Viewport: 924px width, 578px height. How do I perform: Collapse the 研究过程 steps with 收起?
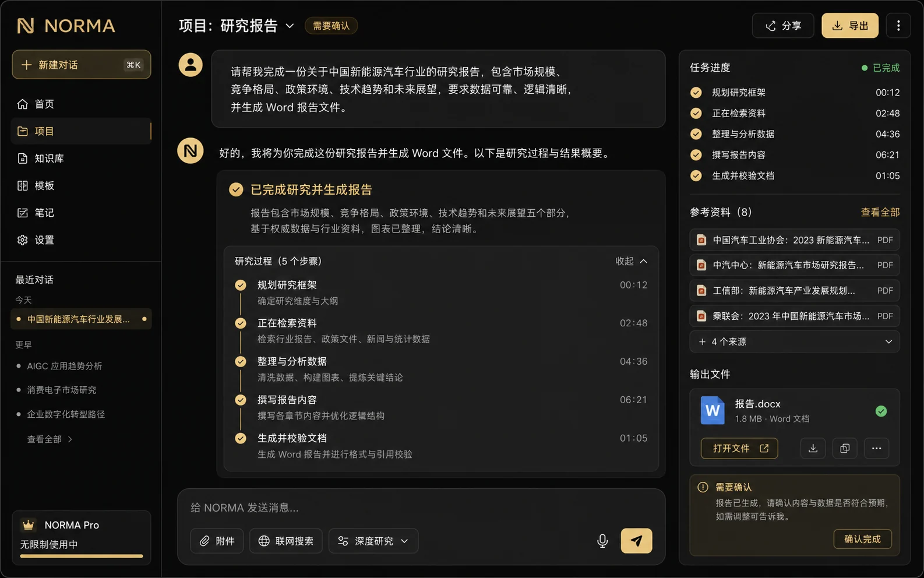[x=632, y=261]
